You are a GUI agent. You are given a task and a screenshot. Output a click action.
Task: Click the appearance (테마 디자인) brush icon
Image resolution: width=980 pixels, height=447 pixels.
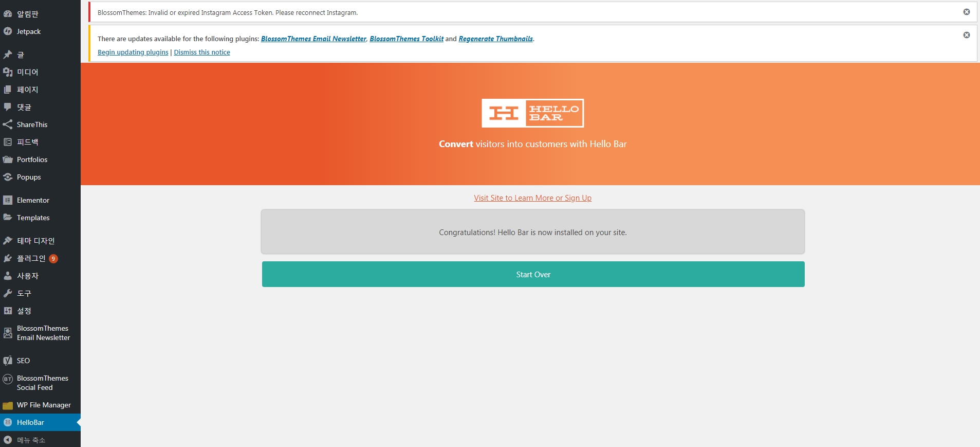click(x=8, y=241)
